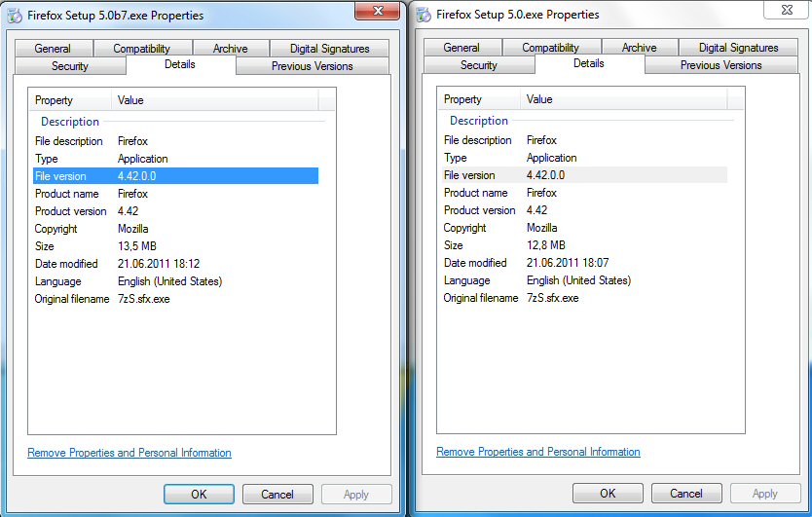This screenshot has height=517, width=812.
Task: Select Date modified row showing 21.06.2011 18:12
Action: pos(175,264)
